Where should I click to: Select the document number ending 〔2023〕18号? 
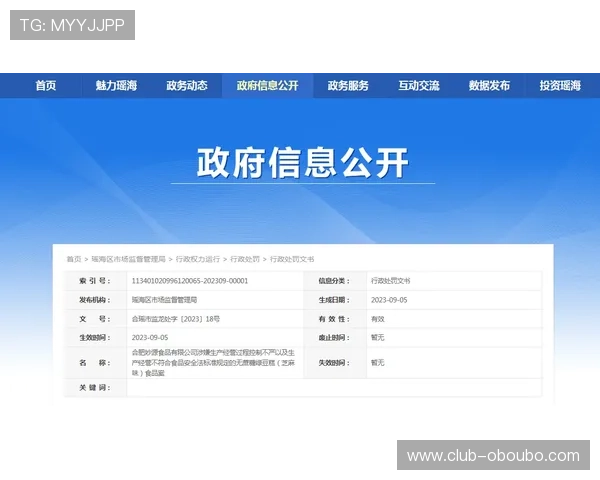tap(176, 319)
